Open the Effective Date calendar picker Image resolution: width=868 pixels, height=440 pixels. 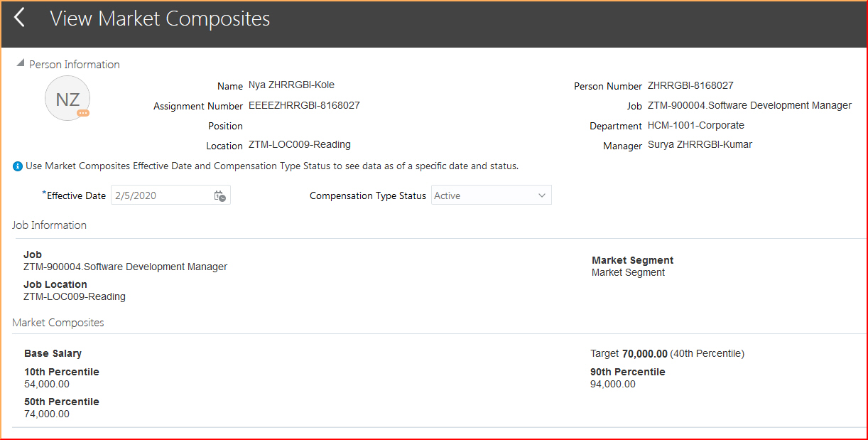pos(220,196)
